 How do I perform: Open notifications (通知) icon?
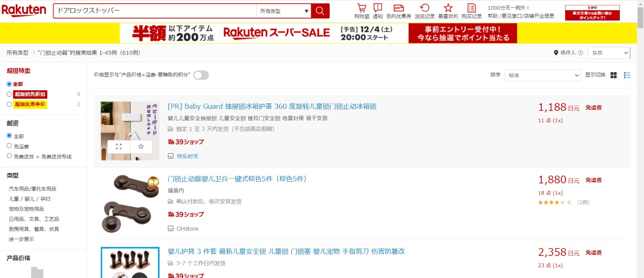pos(378,11)
